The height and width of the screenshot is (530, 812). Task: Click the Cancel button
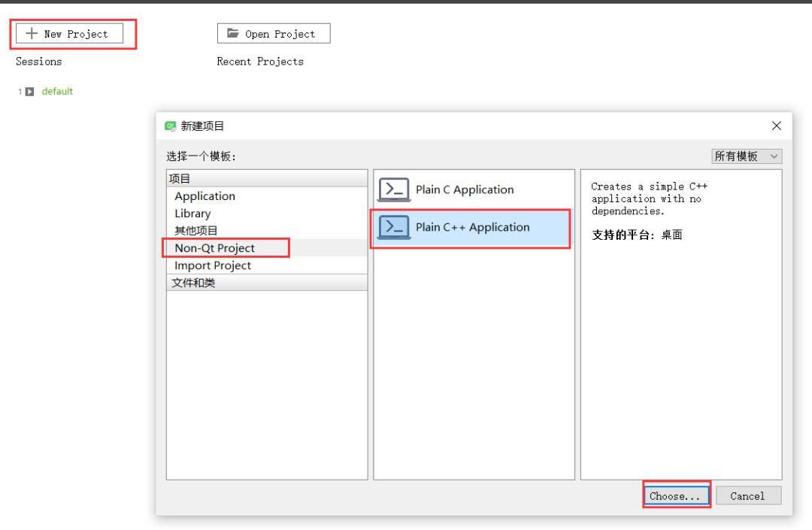pyautogui.click(x=748, y=496)
